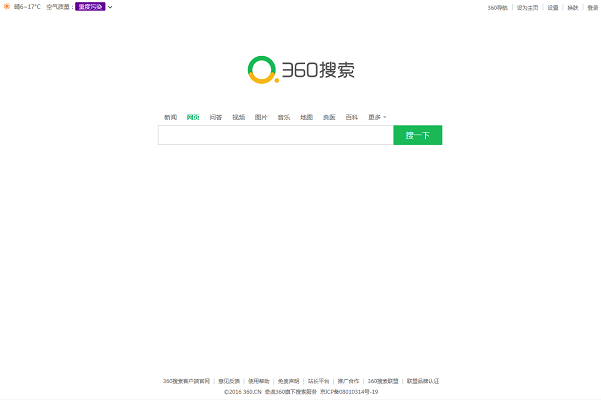Click the 登录 login link
This screenshot has height=400, width=601.
pyautogui.click(x=593, y=8)
